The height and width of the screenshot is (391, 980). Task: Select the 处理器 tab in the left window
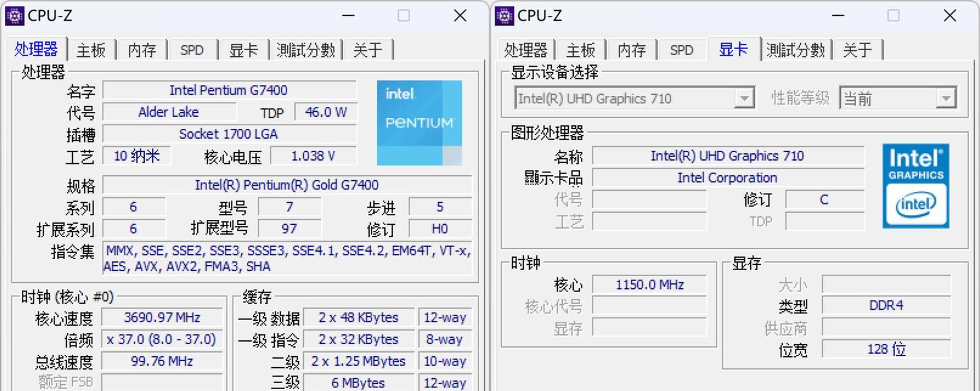(x=36, y=49)
